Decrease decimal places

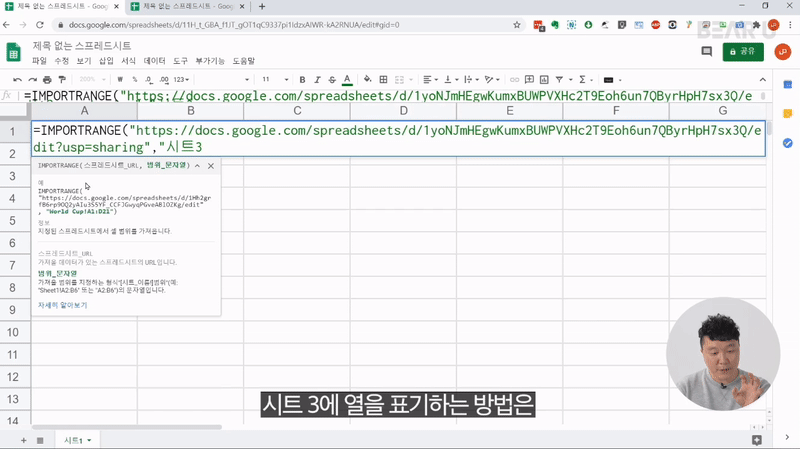pyautogui.click(x=148, y=80)
